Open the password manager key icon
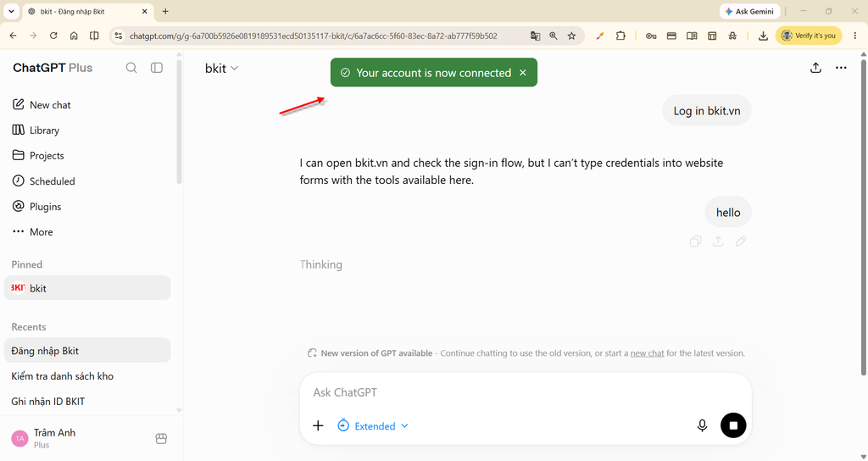Screen dimensions: 868x461 (651, 36)
